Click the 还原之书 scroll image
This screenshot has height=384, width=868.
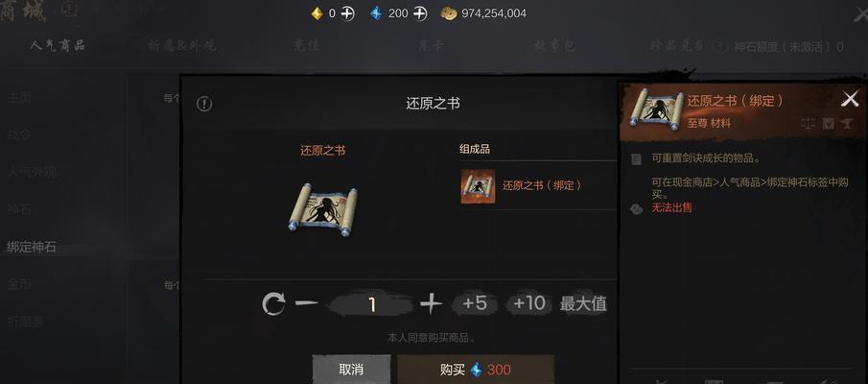(x=322, y=210)
